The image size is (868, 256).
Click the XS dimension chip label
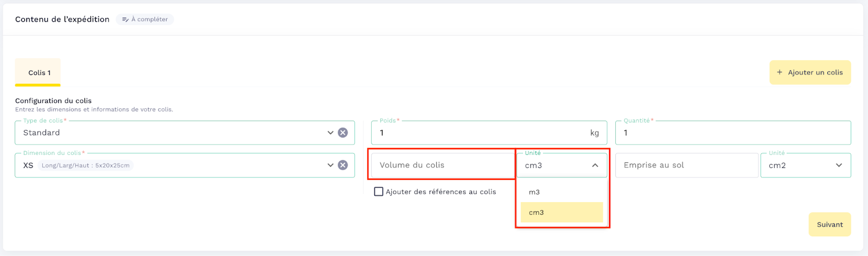point(28,165)
